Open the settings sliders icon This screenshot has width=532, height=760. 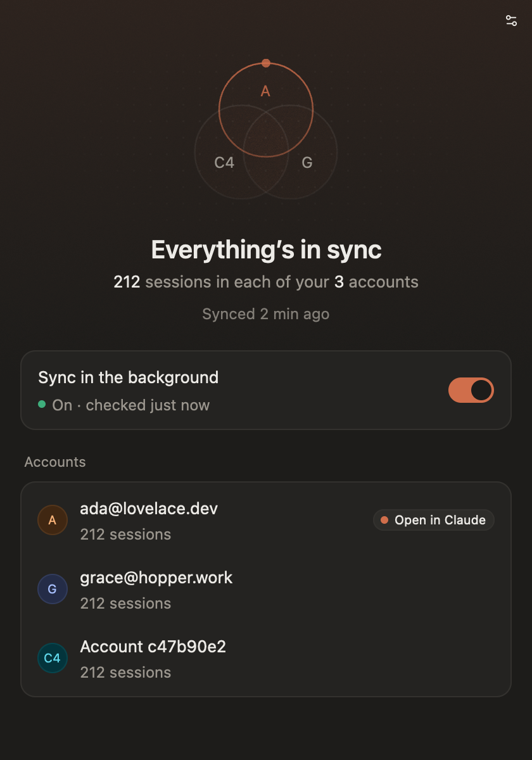click(511, 20)
